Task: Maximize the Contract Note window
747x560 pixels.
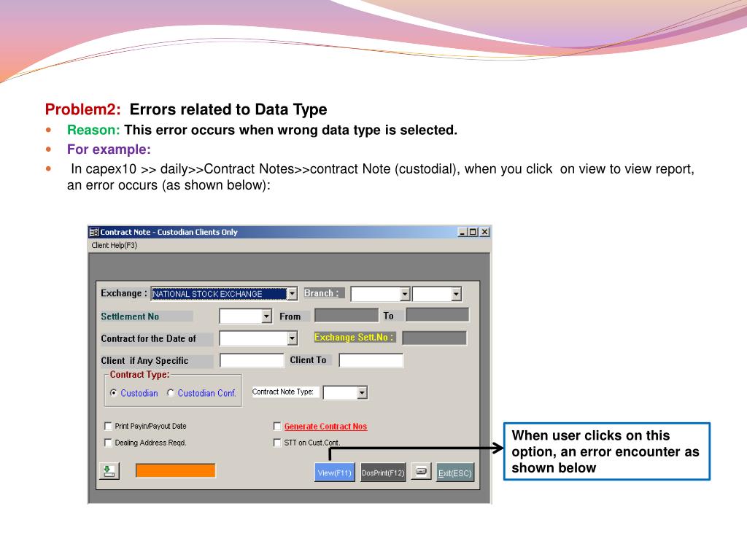Action: tap(473, 232)
